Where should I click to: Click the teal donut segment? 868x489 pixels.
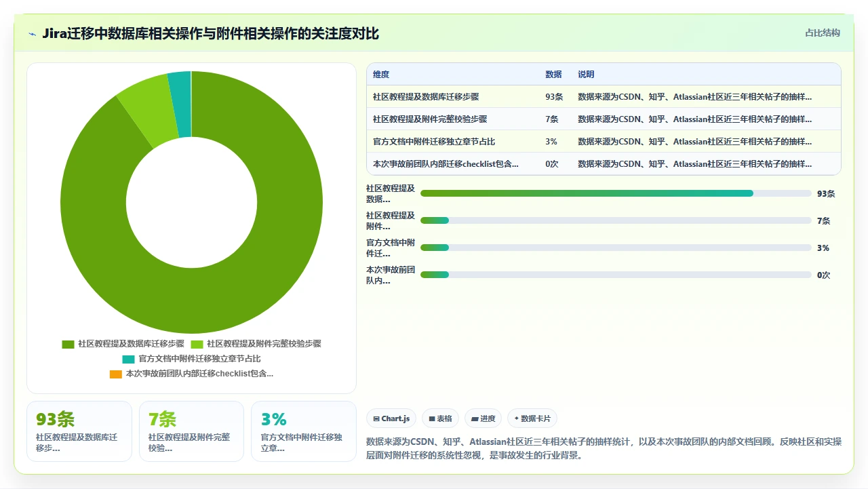click(x=180, y=104)
